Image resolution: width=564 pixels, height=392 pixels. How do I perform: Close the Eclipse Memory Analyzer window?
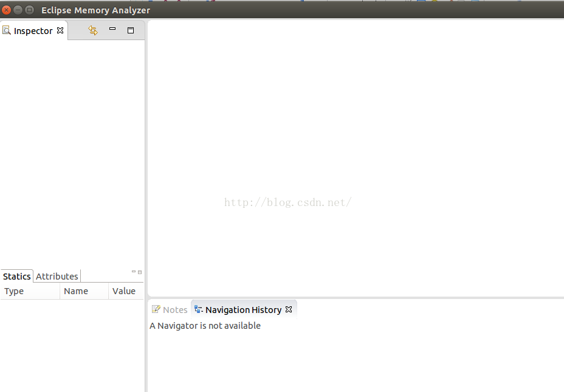(x=6, y=10)
